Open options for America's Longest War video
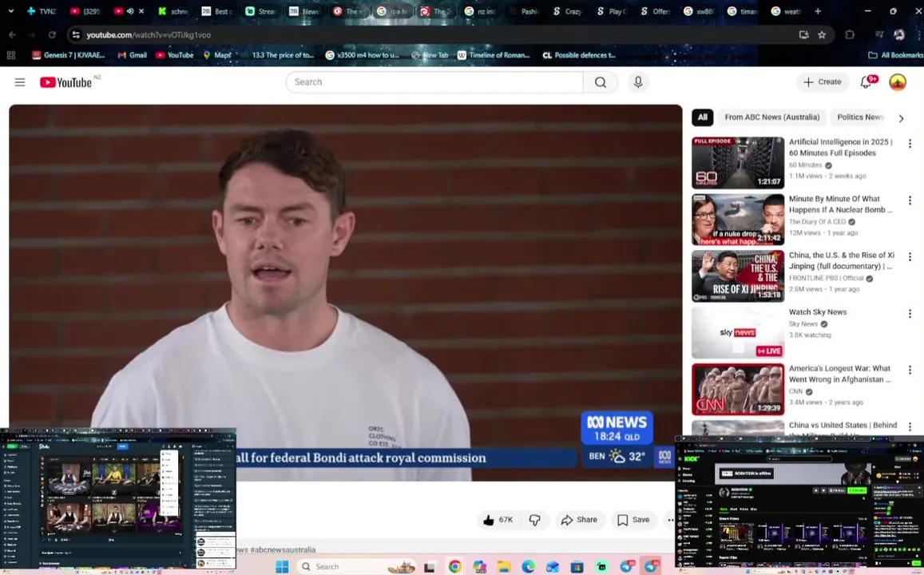Image resolution: width=924 pixels, height=575 pixels. click(910, 370)
